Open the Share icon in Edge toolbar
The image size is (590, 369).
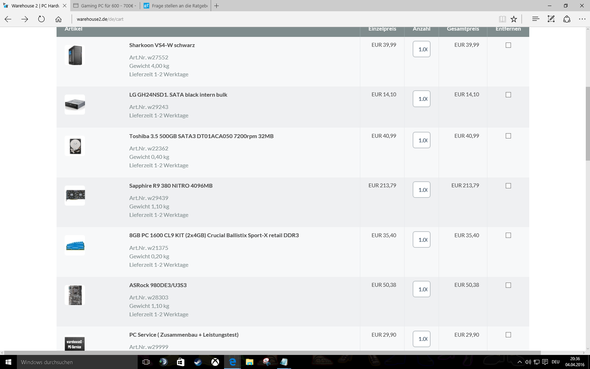[x=567, y=19]
